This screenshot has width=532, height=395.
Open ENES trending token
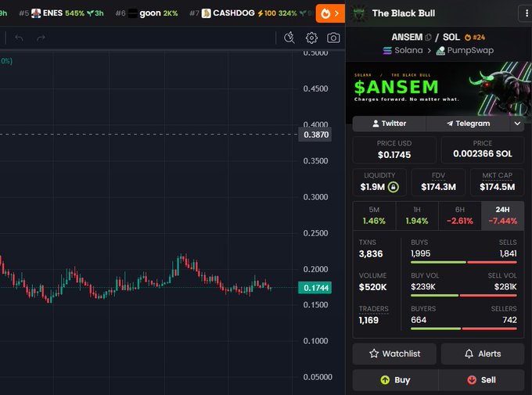[x=61, y=13]
